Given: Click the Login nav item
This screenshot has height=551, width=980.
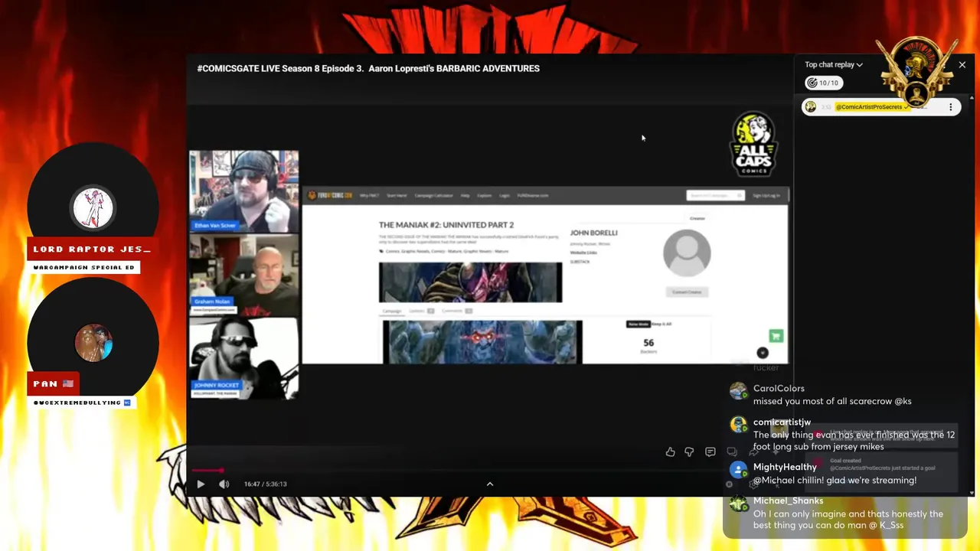Looking at the screenshot, I should click(x=505, y=195).
